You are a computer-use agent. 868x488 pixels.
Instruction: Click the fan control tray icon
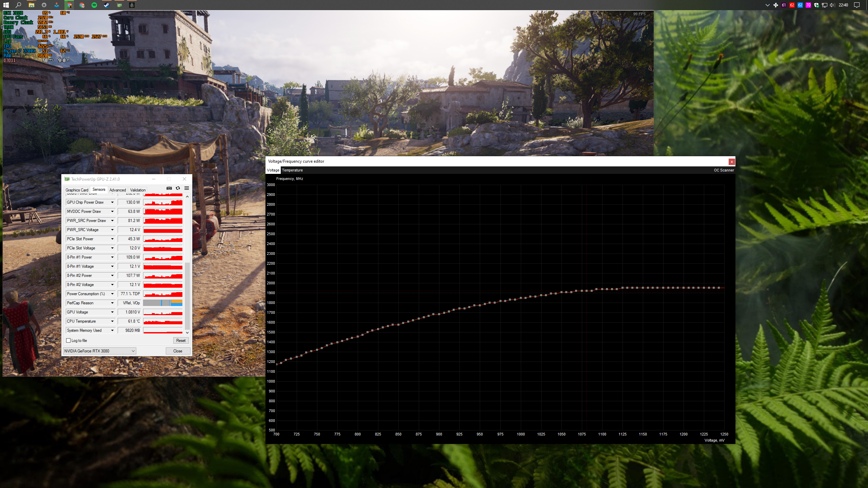click(775, 5)
